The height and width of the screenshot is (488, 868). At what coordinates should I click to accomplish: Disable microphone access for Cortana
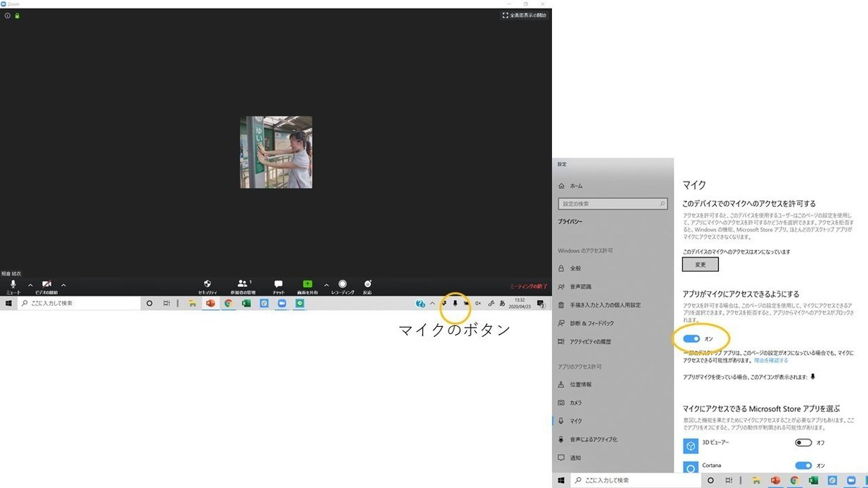[x=805, y=467]
